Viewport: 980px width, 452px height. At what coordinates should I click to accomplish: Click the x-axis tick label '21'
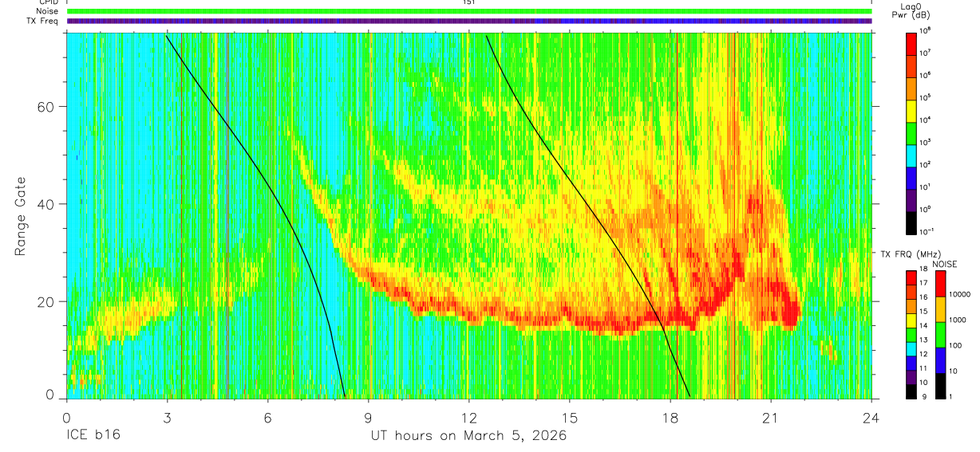point(771,417)
